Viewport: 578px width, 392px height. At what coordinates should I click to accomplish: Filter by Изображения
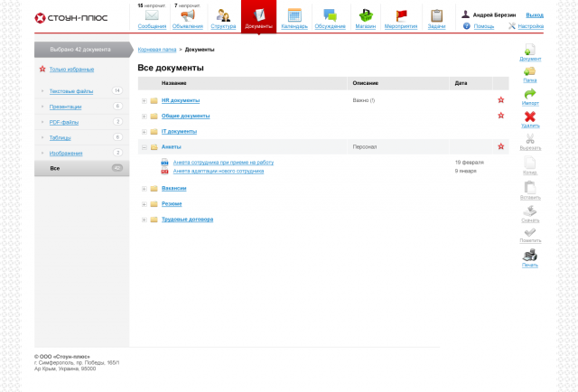pos(66,153)
